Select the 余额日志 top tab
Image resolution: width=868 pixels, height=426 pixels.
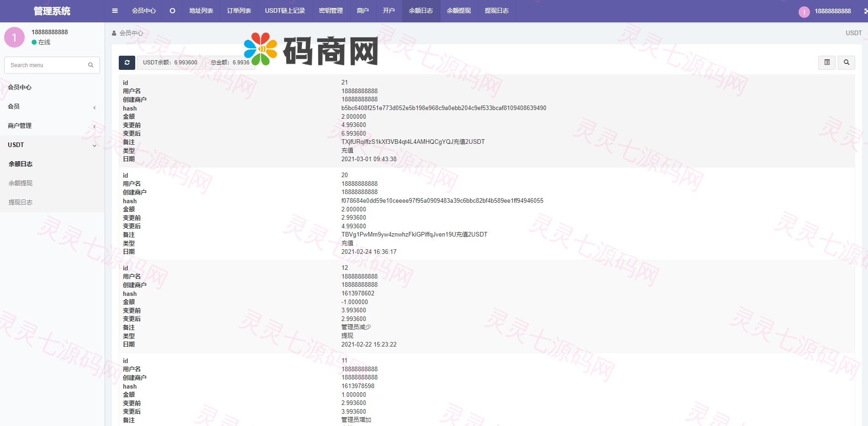421,11
